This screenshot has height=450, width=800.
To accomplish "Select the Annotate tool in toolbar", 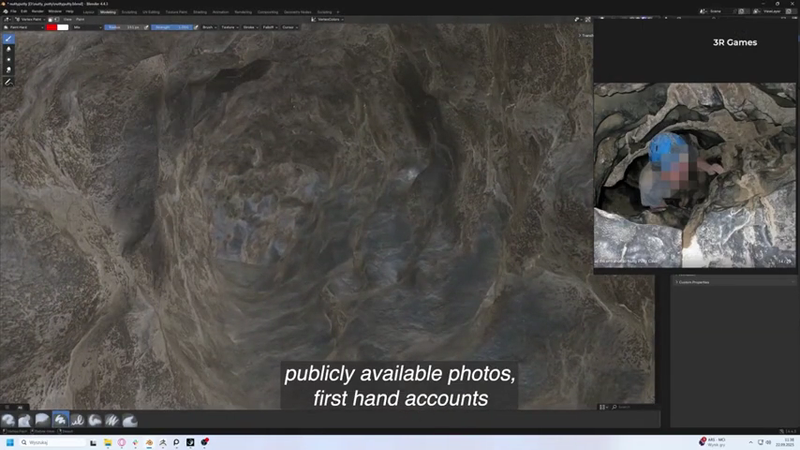I will coord(8,82).
